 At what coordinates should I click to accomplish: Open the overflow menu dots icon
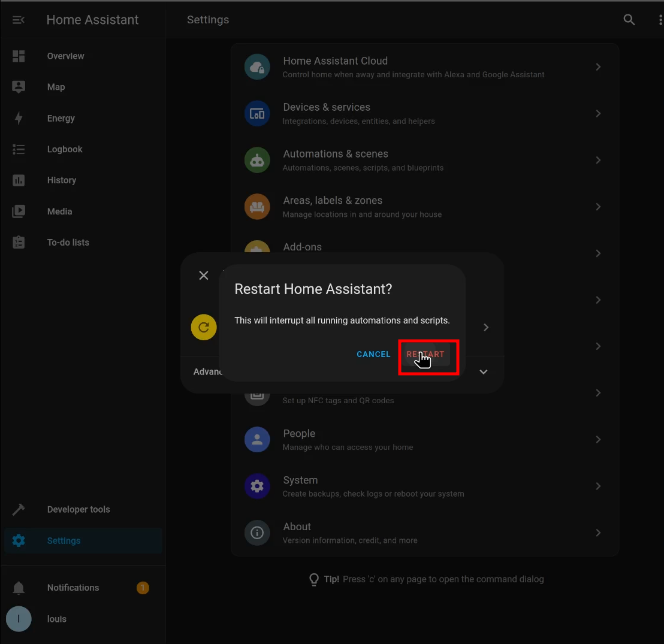point(660,20)
